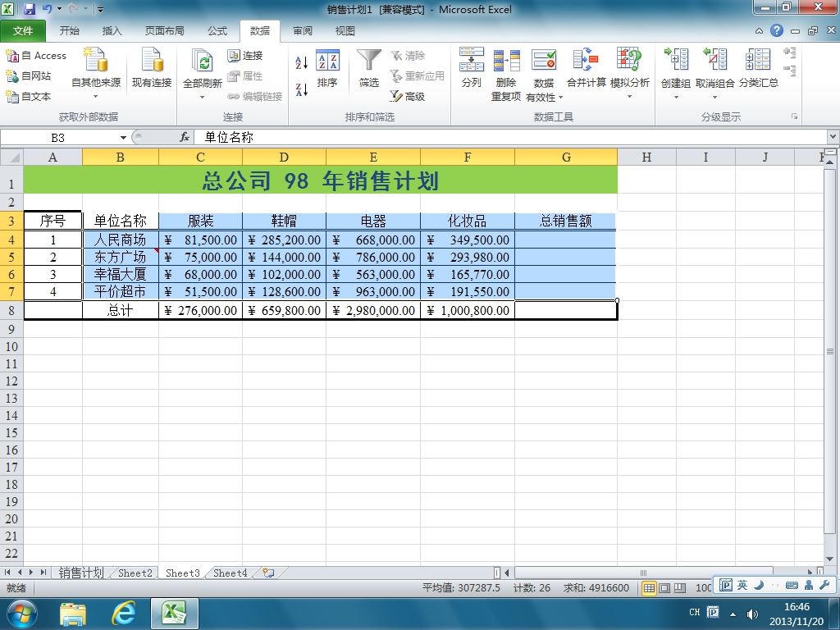Open Advanced filter (高级)
Viewport: 840px width, 630px height.
point(407,97)
